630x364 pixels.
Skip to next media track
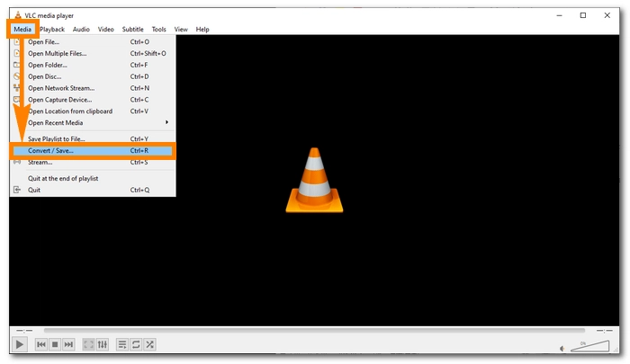pyautogui.click(x=68, y=344)
